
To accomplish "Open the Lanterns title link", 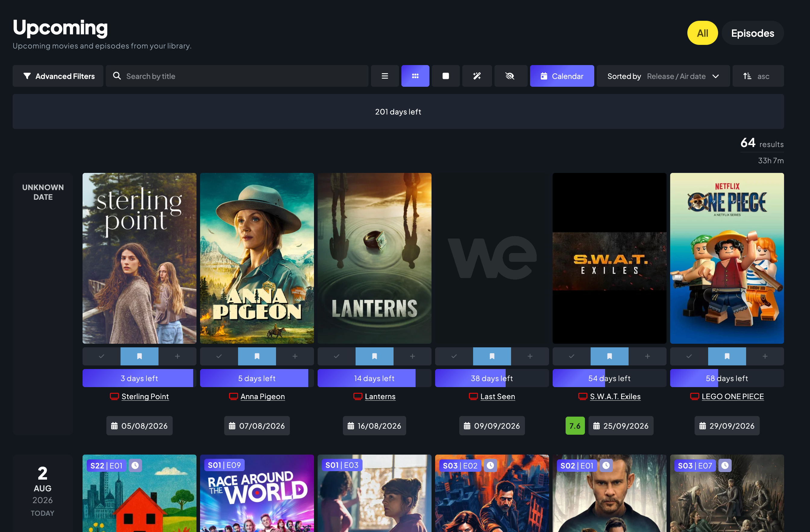I will click(x=380, y=396).
